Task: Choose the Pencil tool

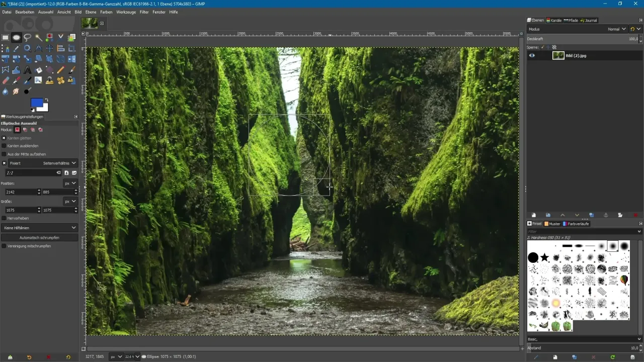Action: coord(61,70)
